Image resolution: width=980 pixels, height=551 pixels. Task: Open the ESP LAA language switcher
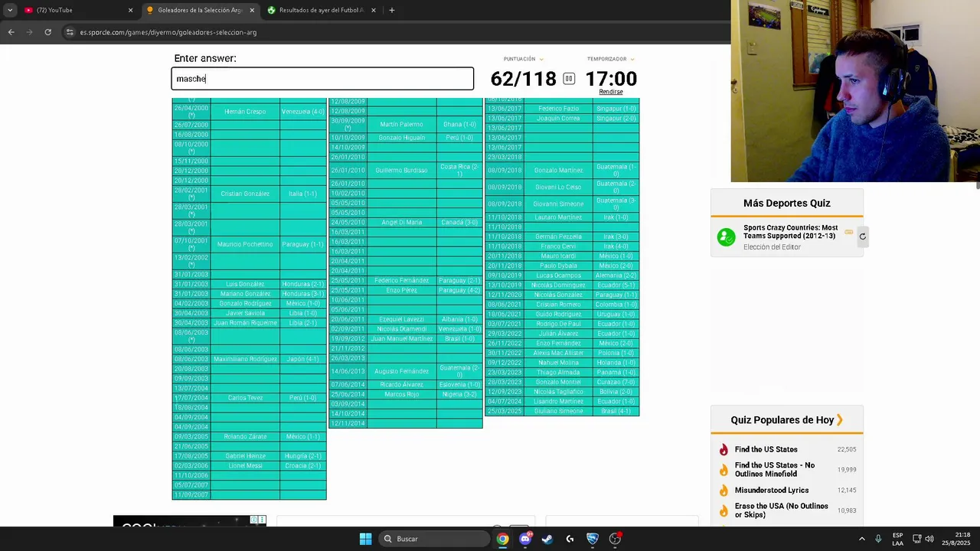(897, 539)
